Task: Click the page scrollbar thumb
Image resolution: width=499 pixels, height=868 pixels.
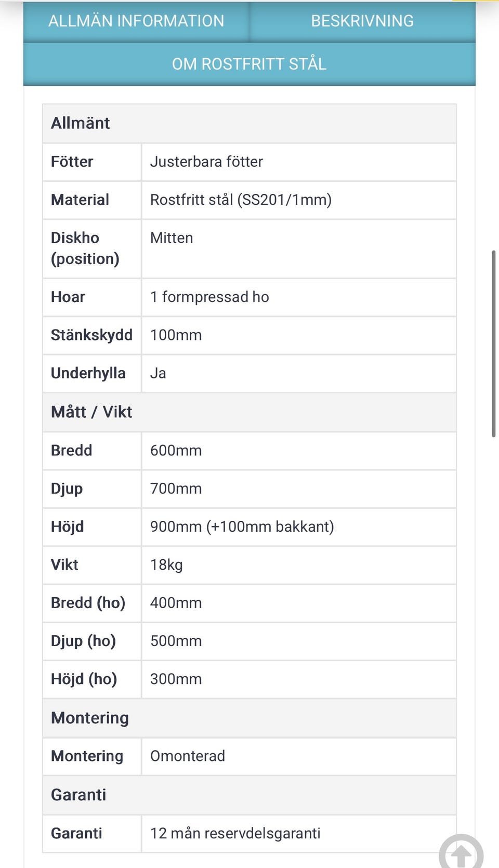Action: point(493,343)
